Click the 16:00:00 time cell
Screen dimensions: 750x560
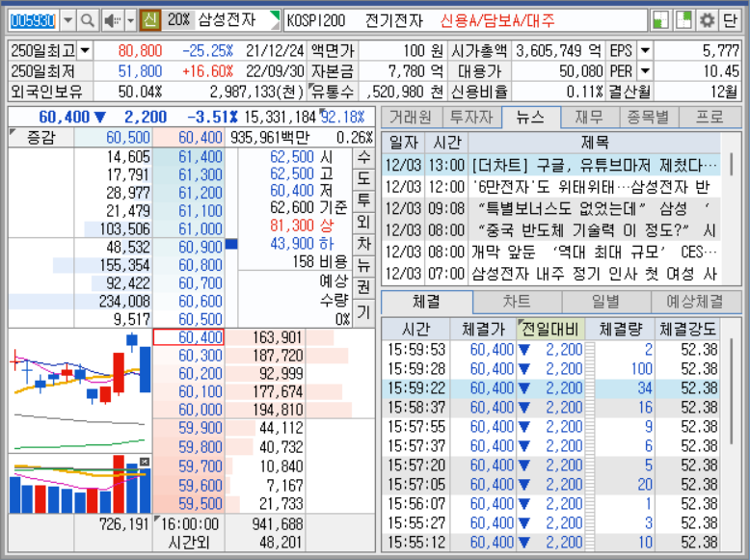point(189,524)
